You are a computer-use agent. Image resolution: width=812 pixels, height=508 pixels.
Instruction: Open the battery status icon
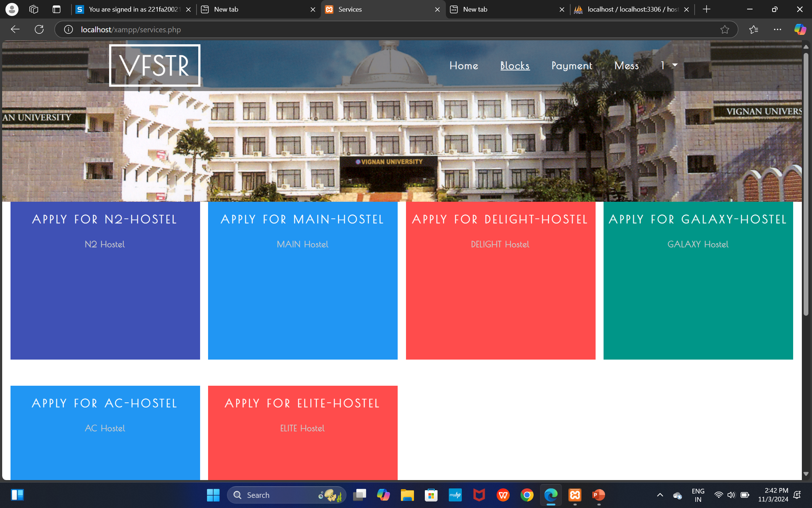click(x=745, y=495)
